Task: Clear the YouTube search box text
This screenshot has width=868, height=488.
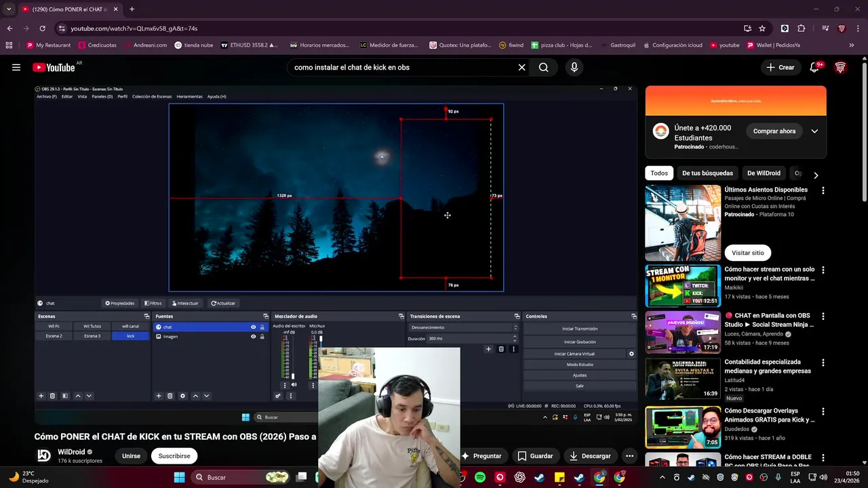Action: 521,67
